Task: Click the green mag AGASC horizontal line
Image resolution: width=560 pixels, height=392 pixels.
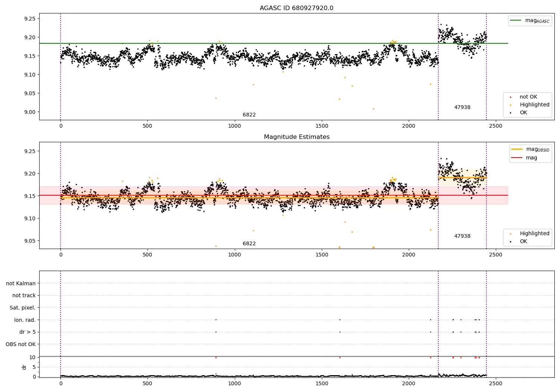Action: (x=273, y=43)
